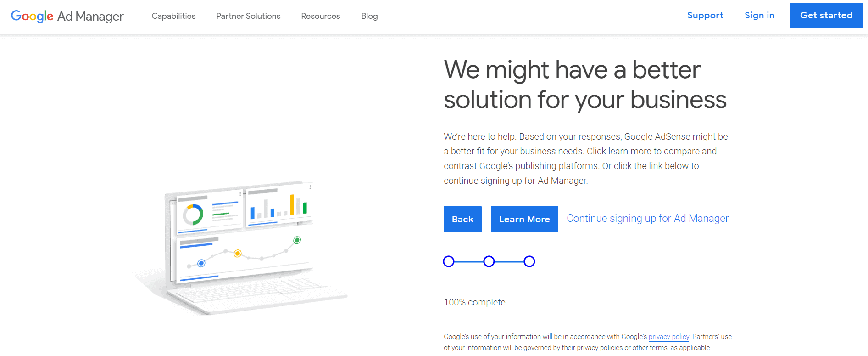The image size is (868, 356).
Task: Open the privacy policy link
Action: click(x=668, y=337)
